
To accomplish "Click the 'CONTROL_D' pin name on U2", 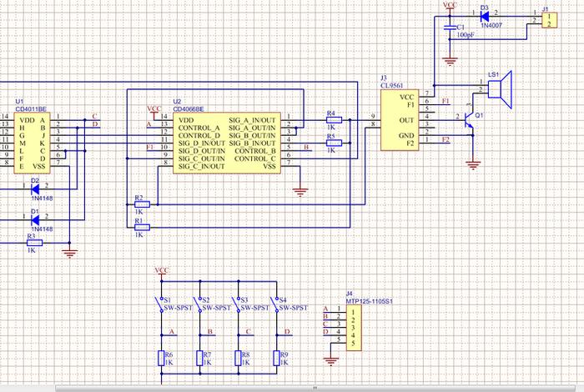I will coord(199,135).
